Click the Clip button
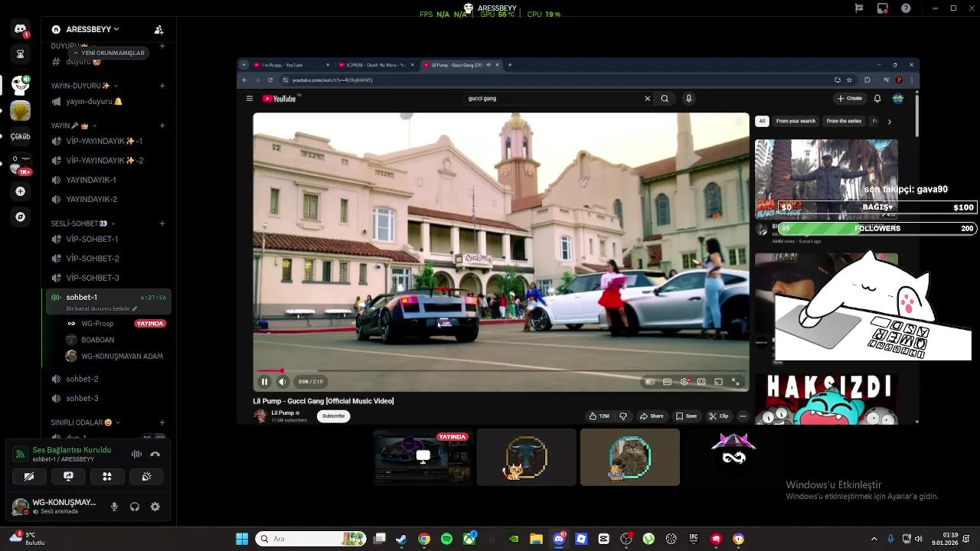Image resolution: width=980 pixels, height=551 pixels. tap(719, 416)
